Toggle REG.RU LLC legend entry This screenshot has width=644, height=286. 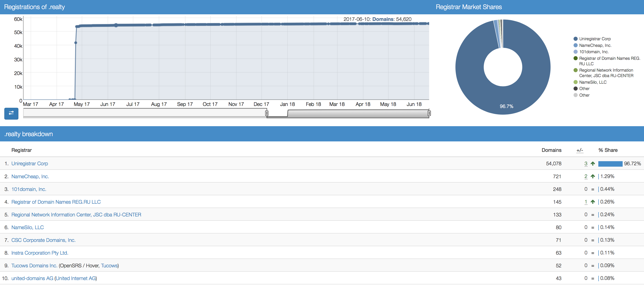607,61
